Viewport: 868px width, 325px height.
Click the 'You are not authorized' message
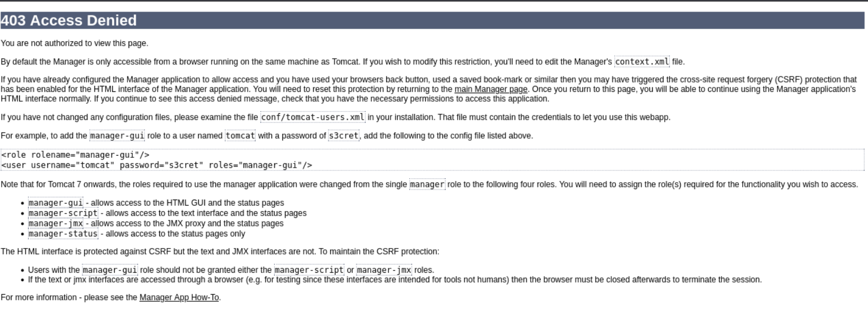pyautogui.click(x=75, y=43)
